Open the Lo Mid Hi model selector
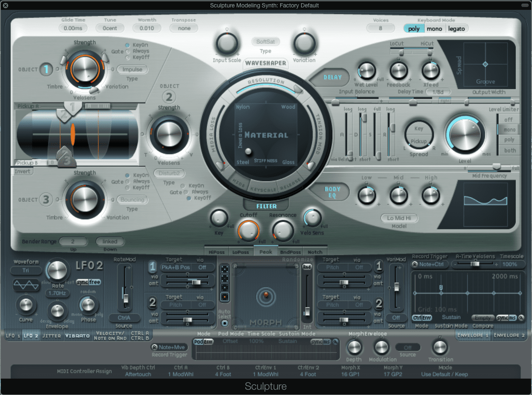532x395 pixels. [x=399, y=218]
